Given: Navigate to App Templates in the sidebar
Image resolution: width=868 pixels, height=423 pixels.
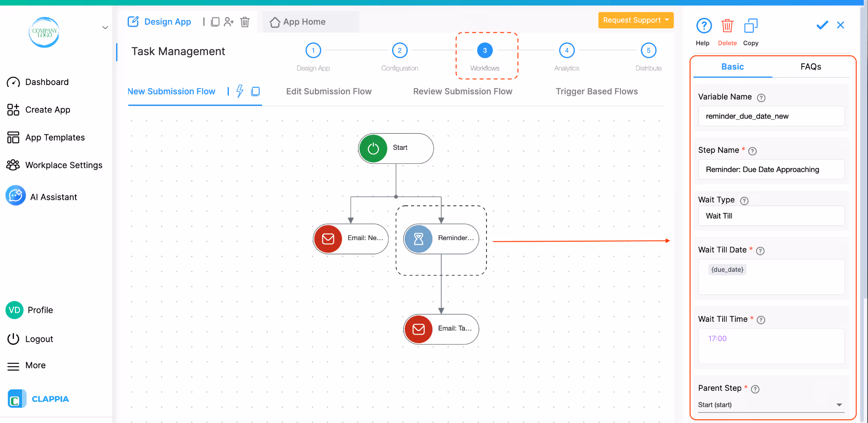Looking at the screenshot, I should point(54,137).
